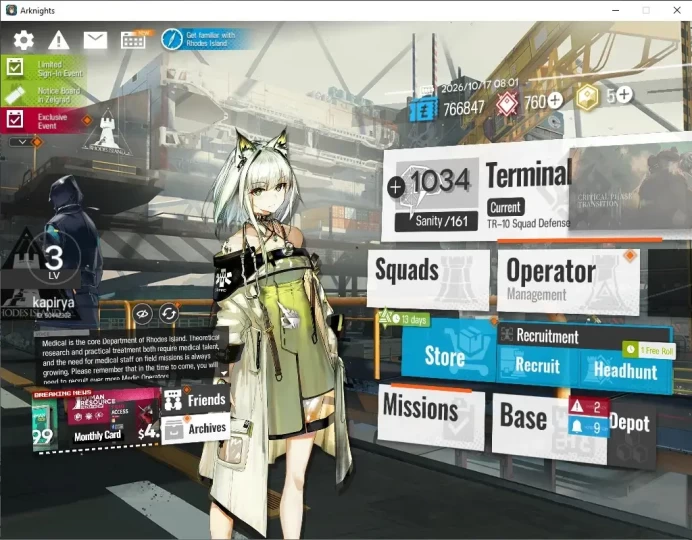Open the Recruit panel
Image resolution: width=692 pixels, height=540 pixels.
[x=537, y=366]
